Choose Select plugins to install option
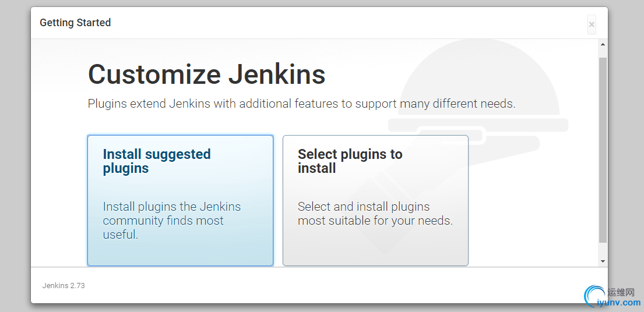 point(375,200)
